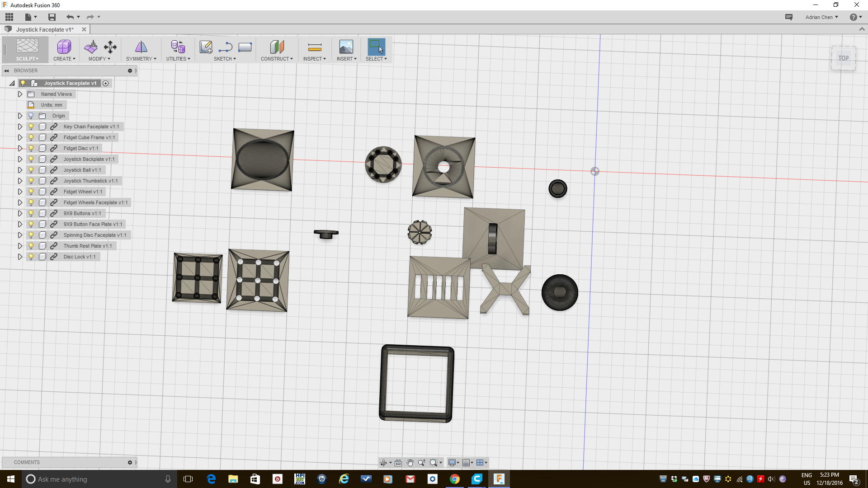Toggle visibility of Origin folder
The height and width of the screenshot is (488, 868).
coord(31,116)
